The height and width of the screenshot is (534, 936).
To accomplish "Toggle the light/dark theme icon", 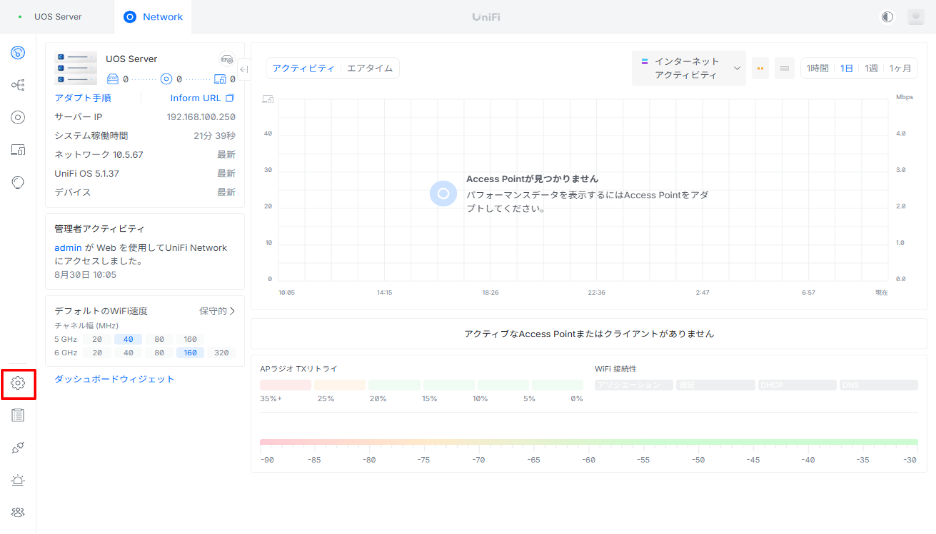I will click(x=887, y=17).
